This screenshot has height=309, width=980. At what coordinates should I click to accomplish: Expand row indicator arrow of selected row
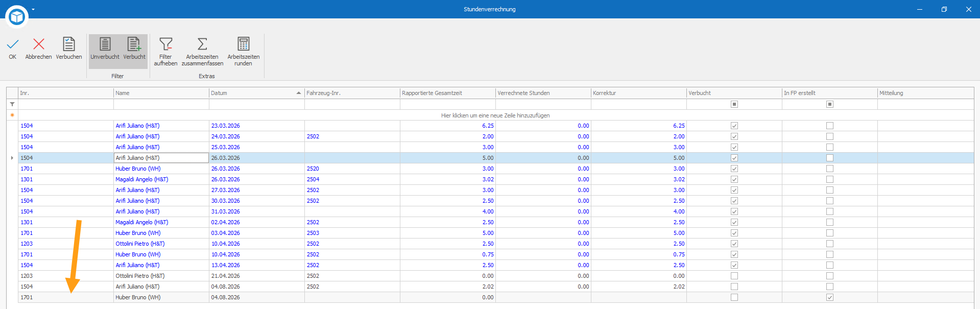[12, 158]
